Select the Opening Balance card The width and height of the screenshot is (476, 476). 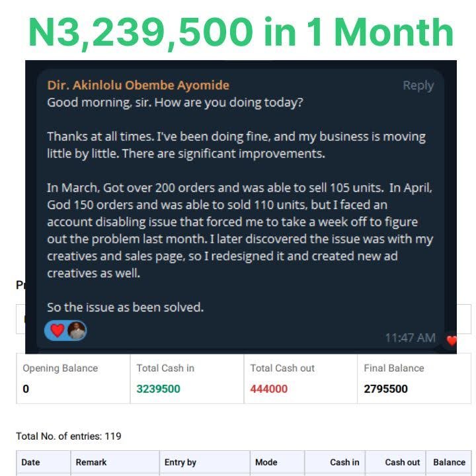click(73, 378)
